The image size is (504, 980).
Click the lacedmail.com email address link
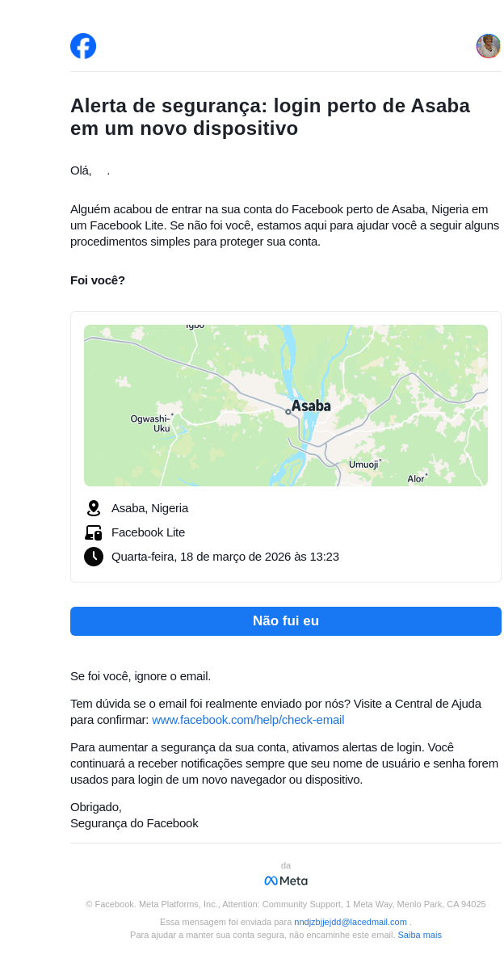click(x=351, y=922)
